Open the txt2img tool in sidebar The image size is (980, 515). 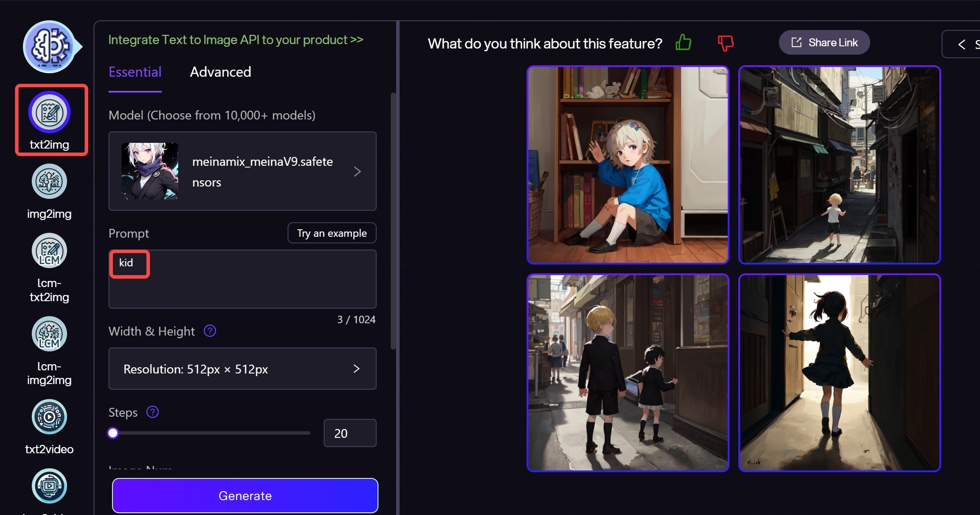49,113
